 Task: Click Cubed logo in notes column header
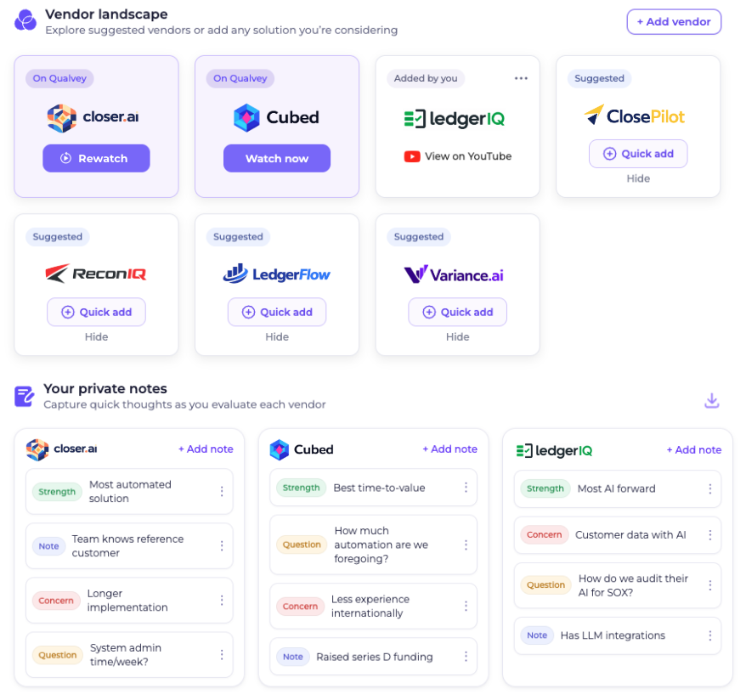[x=302, y=449]
